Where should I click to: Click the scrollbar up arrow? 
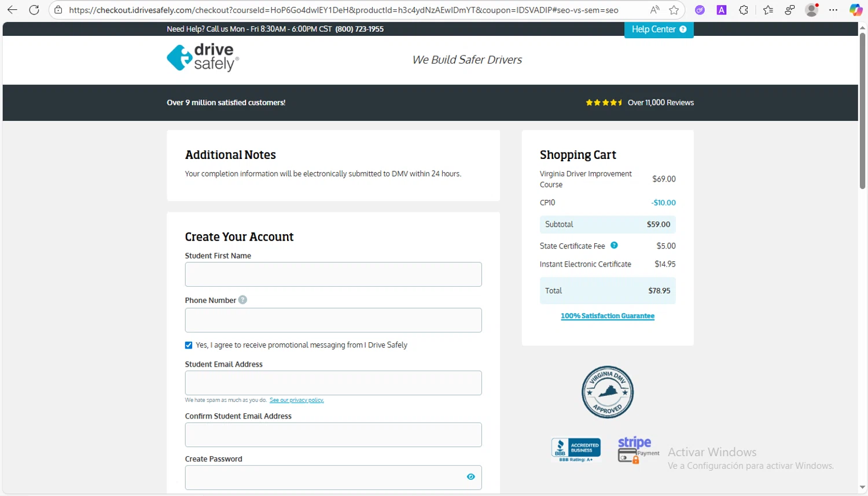coord(862,27)
